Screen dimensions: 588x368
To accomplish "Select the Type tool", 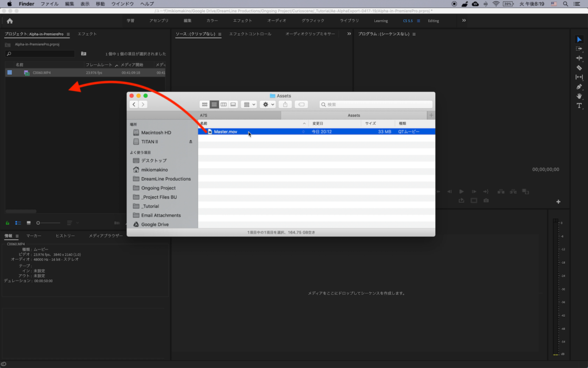I will [x=579, y=106].
